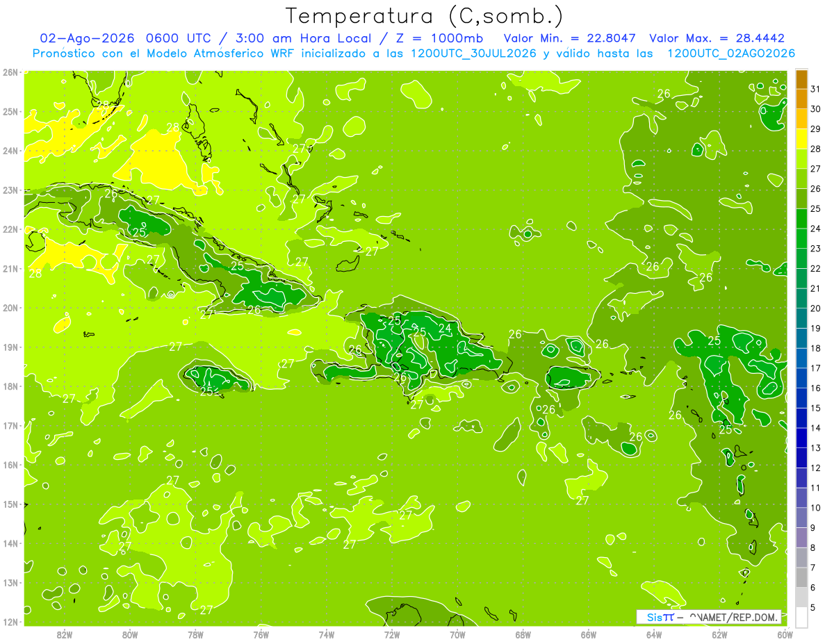Pick the dark blue swatch above legend value 13

pos(801,438)
